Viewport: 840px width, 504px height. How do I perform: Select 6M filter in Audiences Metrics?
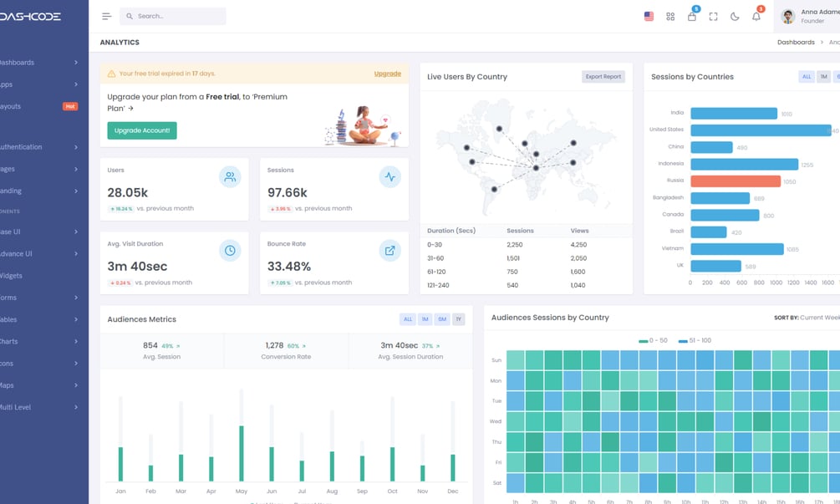[442, 319]
